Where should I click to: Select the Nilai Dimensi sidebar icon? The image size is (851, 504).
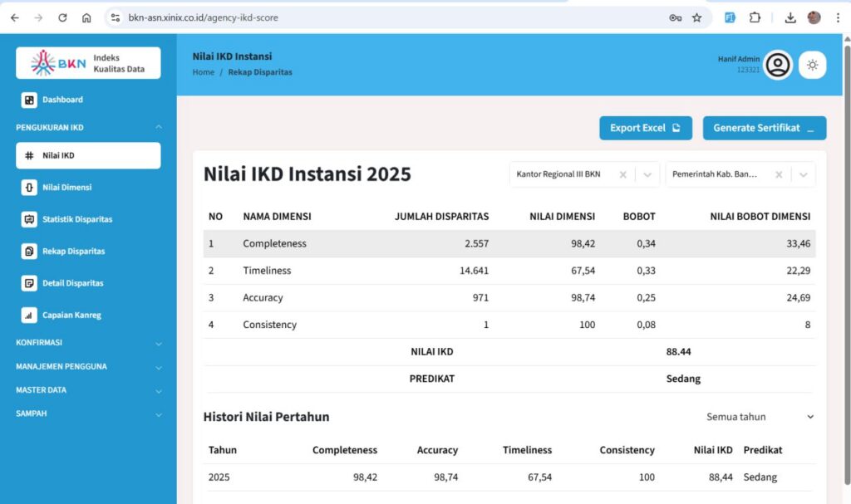[30, 188]
